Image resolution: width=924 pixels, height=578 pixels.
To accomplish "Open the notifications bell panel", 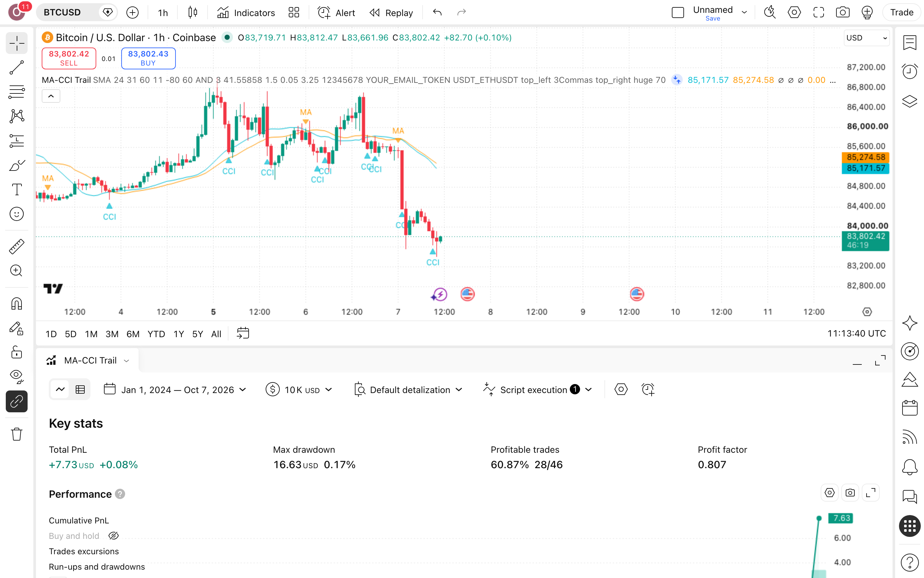I will pyautogui.click(x=910, y=467).
